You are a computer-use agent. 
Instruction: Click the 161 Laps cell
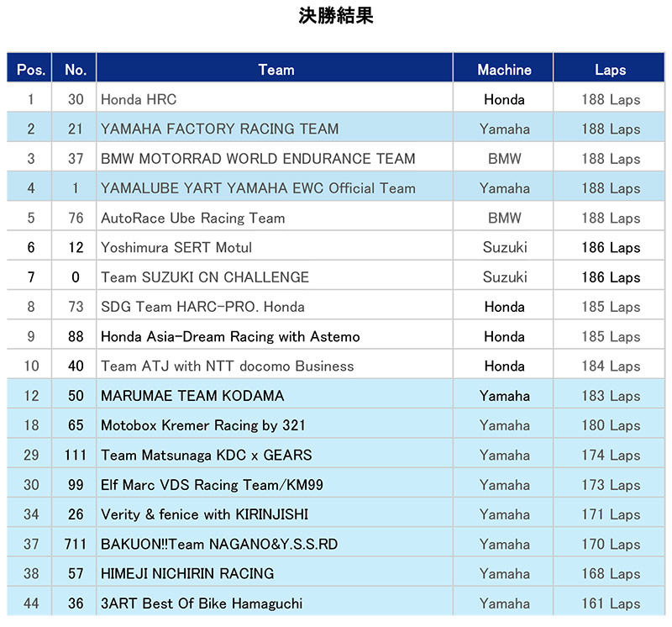click(609, 603)
